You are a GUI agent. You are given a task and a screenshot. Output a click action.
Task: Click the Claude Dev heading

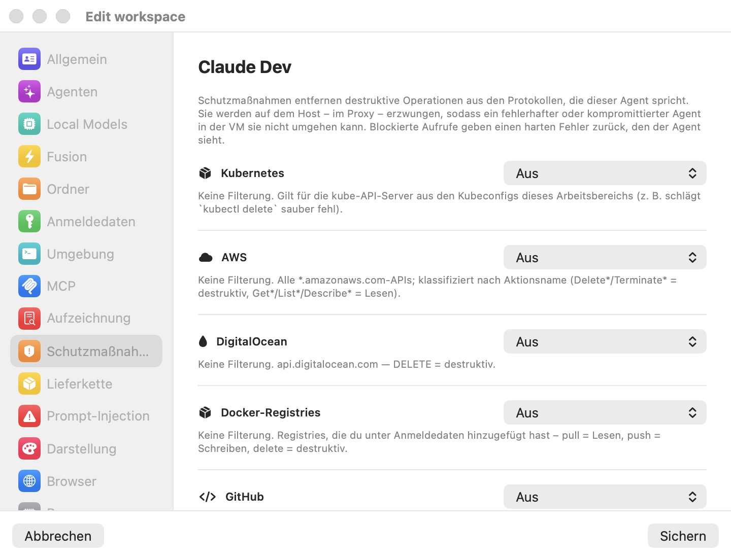tap(245, 67)
